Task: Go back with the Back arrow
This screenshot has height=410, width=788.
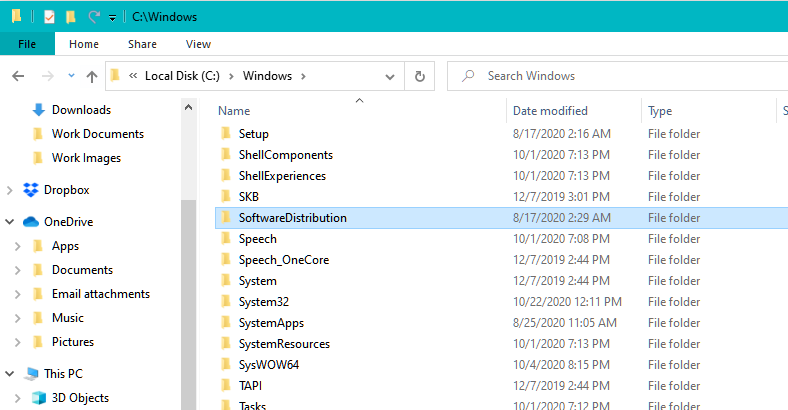Action: click(18, 76)
